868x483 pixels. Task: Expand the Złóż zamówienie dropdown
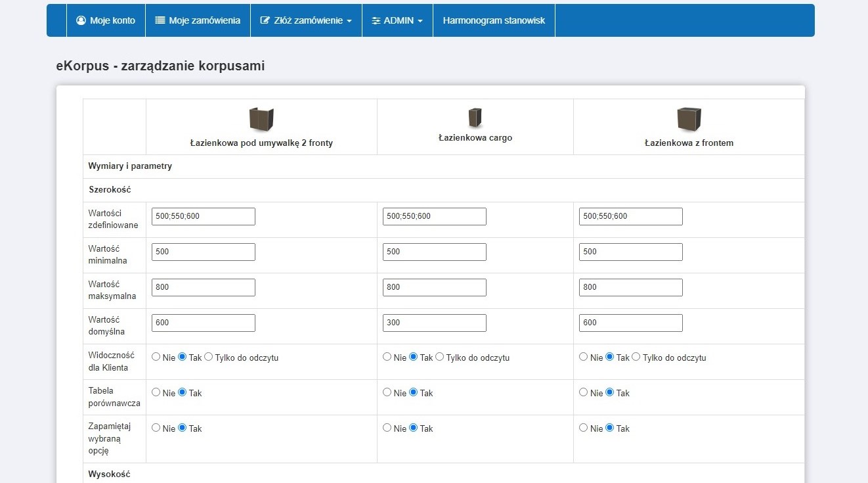(x=306, y=20)
